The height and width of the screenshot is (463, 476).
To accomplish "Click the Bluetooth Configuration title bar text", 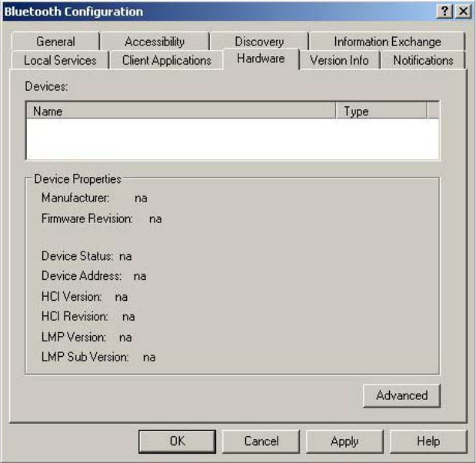I will click(x=74, y=12).
